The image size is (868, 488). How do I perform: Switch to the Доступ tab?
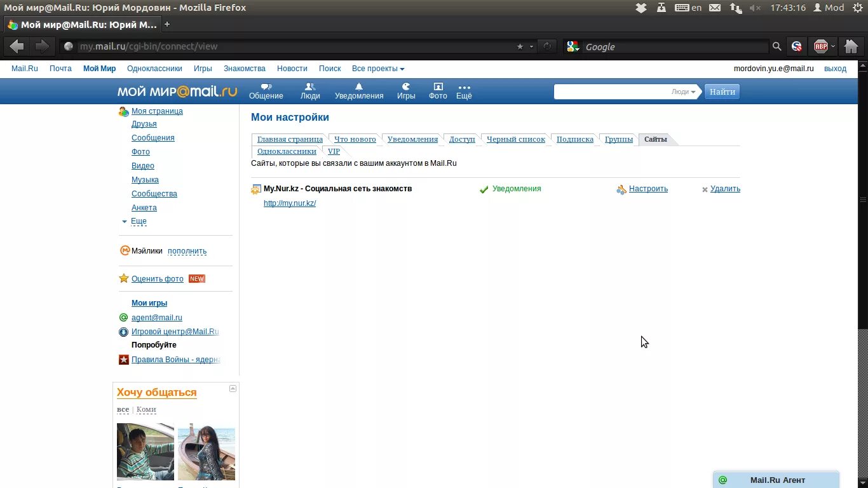(462, 139)
